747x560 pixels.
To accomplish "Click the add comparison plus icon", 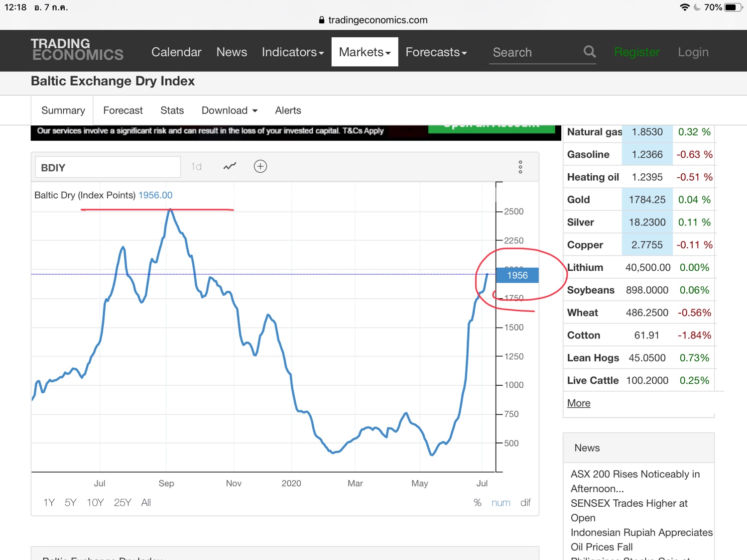I will click(260, 166).
